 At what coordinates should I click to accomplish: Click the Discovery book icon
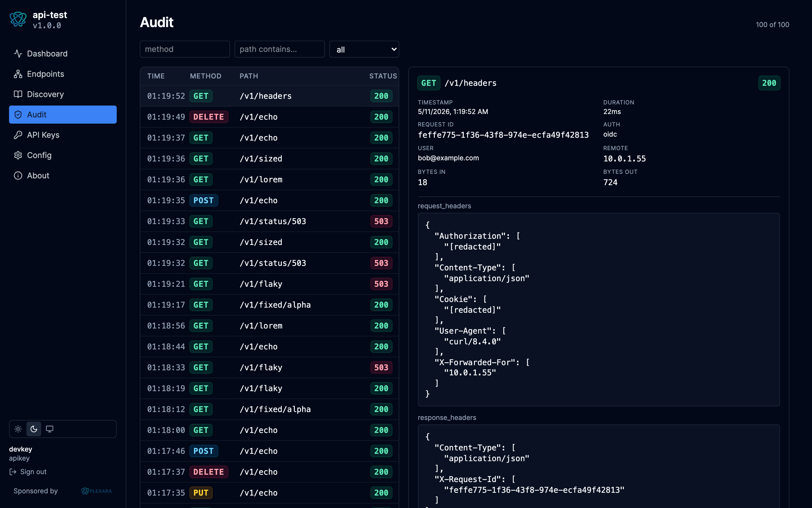point(18,95)
